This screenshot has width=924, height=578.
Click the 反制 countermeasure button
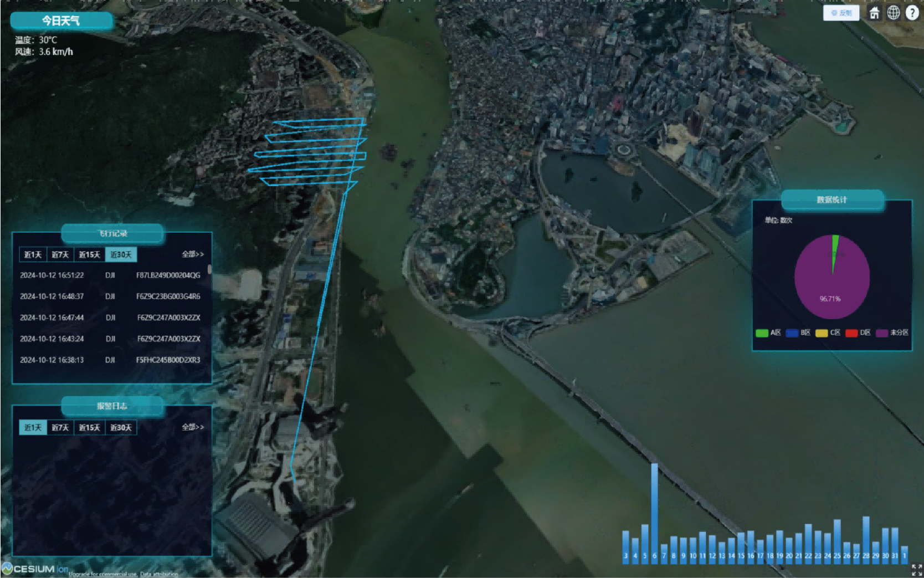[841, 13]
